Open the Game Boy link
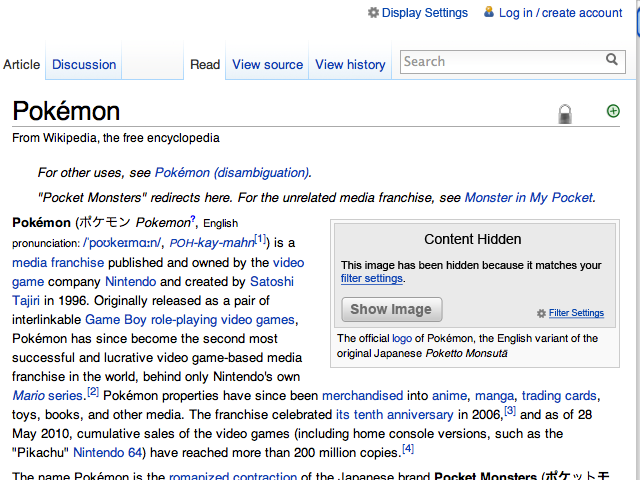Screen dimensions: 640x480 116,320
